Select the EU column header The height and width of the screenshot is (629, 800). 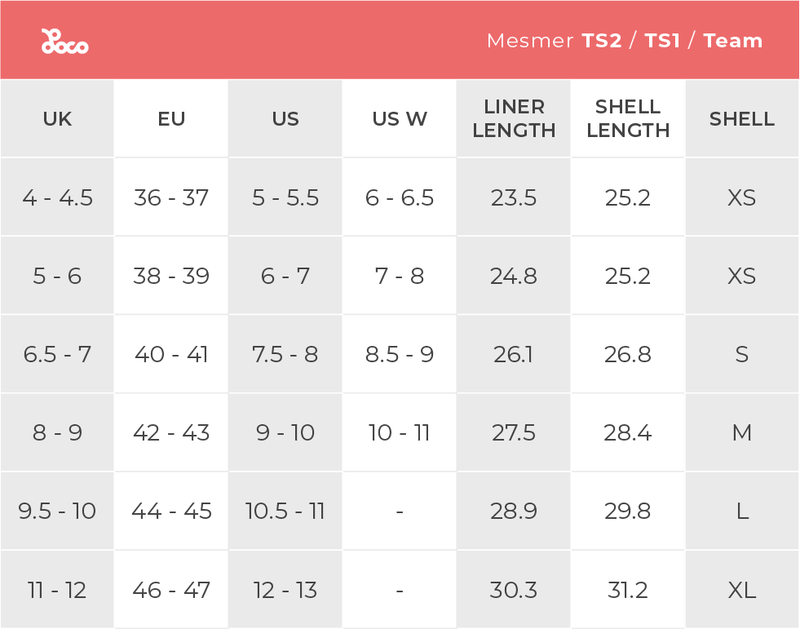coord(171,119)
